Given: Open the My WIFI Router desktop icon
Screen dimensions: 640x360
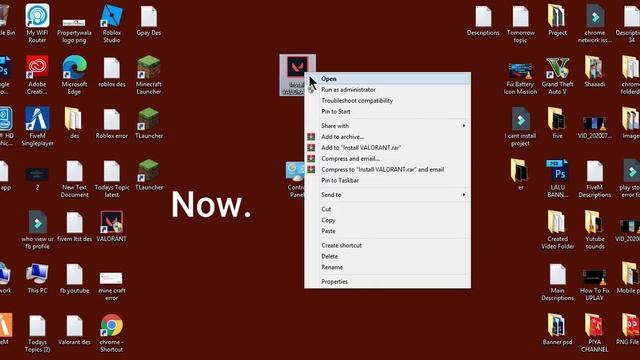Looking at the screenshot, I should pos(37,16).
